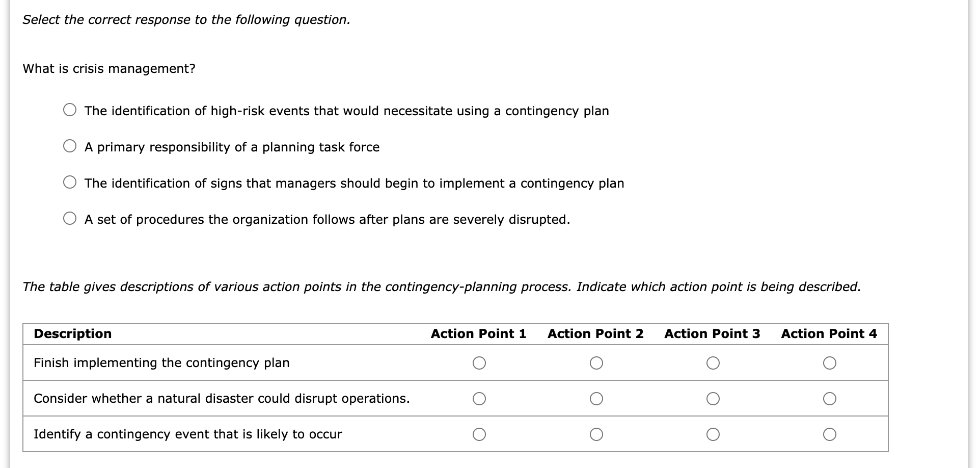Click the 'Action Point 4' column header
Image resolution: width=980 pixels, height=468 pixels.
click(830, 334)
